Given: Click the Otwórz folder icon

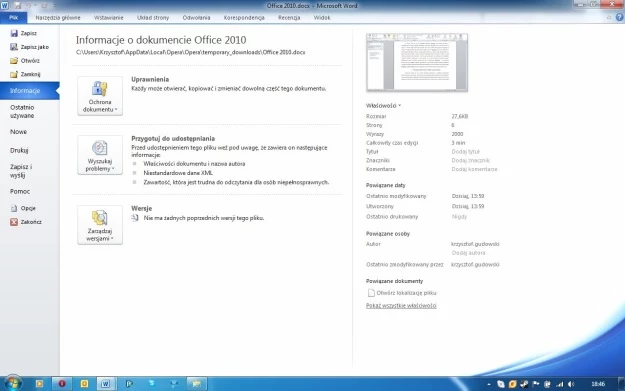Looking at the screenshot, I should coord(14,61).
